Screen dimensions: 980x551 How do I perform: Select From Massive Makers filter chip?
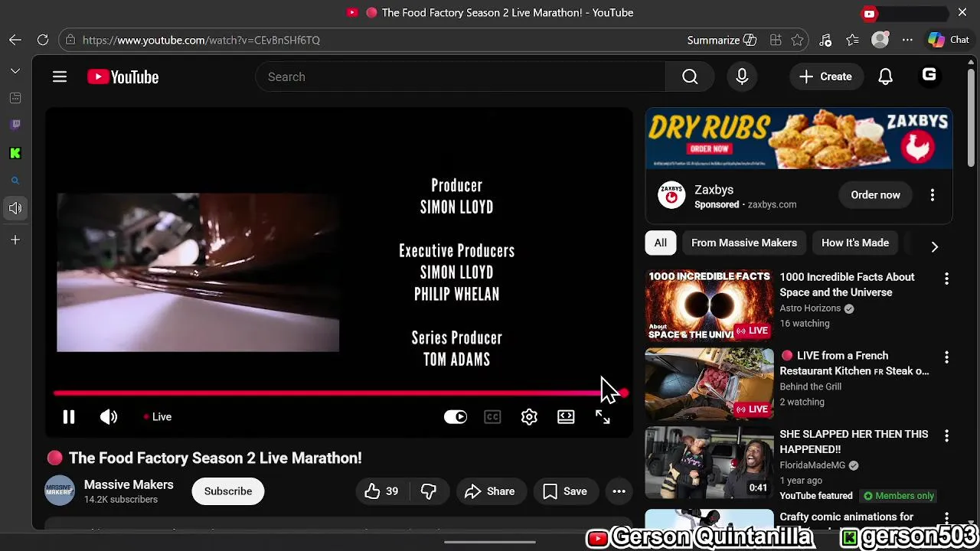click(744, 243)
